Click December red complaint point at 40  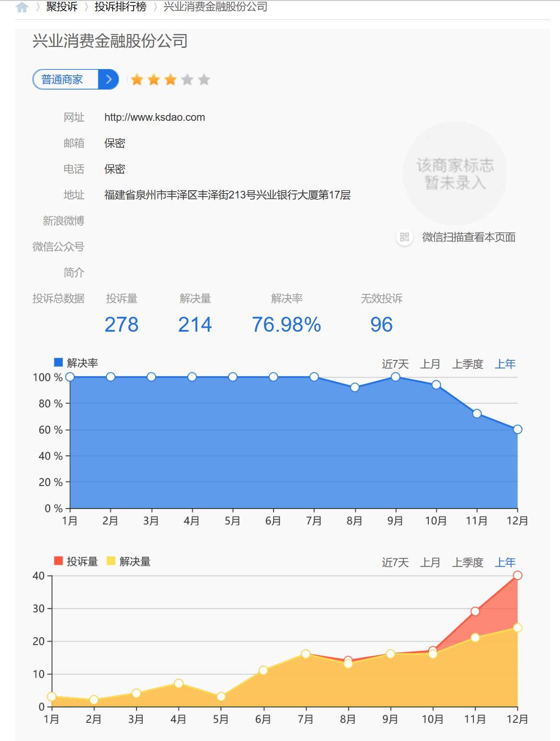pos(517,575)
